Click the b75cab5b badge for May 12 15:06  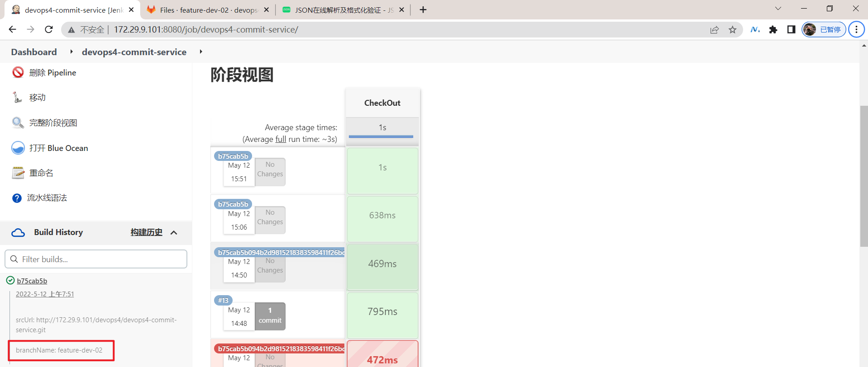click(x=233, y=204)
